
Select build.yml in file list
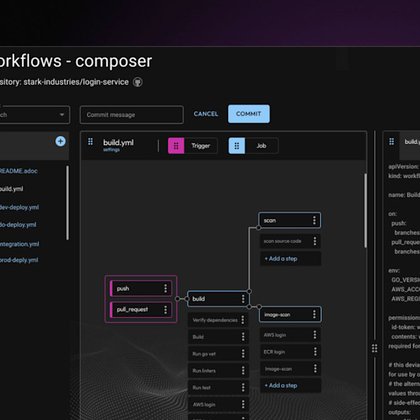12,189
